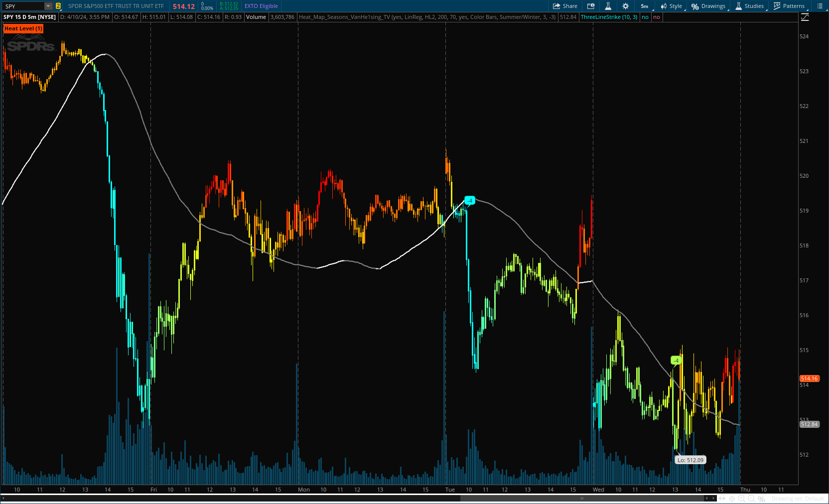This screenshot has width=829, height=504.
Task: Click the pan arrows icon at bottom
Action: pos(722,499)
